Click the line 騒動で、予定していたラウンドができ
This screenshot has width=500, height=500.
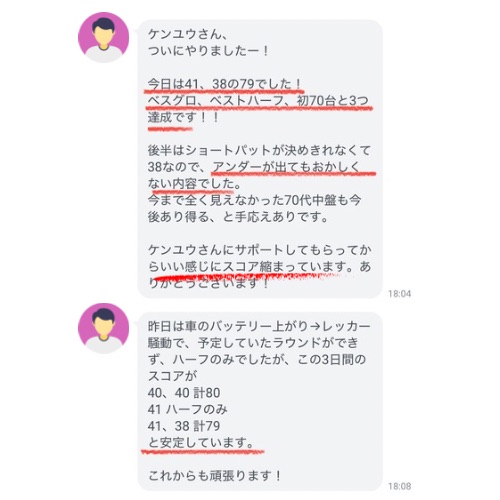pos(253,343)
